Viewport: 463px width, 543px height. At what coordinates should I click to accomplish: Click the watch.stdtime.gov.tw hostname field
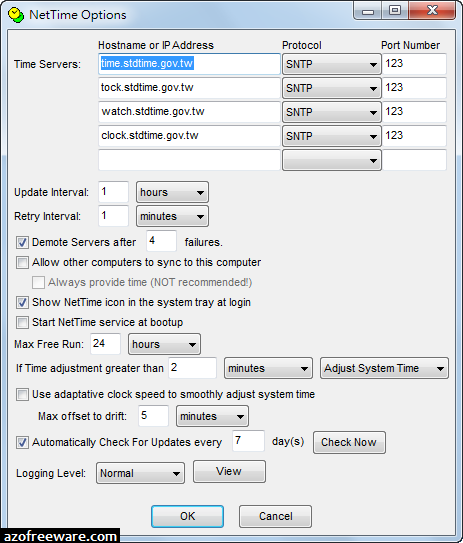click(189, 112)
